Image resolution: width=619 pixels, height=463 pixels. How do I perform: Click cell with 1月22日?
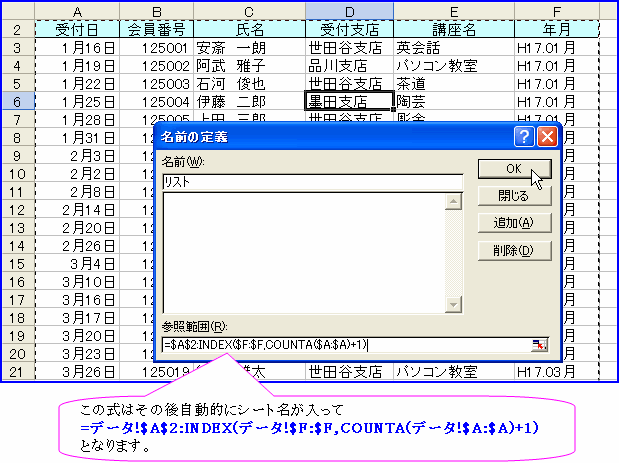[77, 84]
